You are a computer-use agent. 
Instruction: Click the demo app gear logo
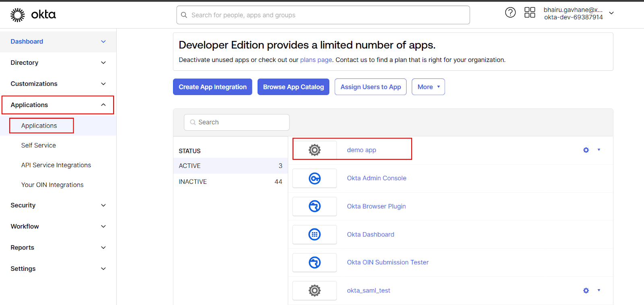(315, 150)
